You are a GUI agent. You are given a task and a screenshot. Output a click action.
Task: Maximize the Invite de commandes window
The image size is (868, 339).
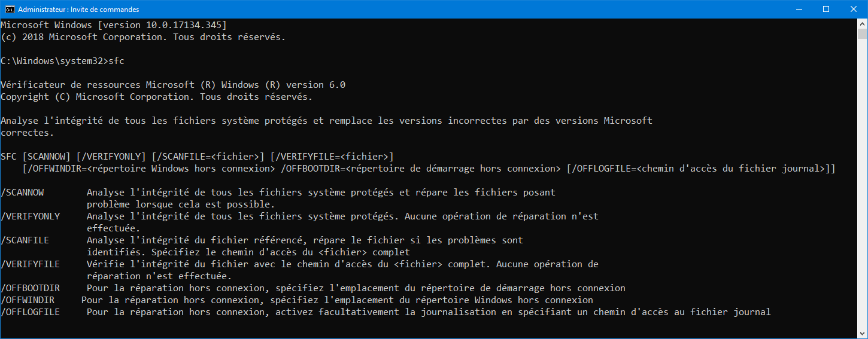(826, 9)
